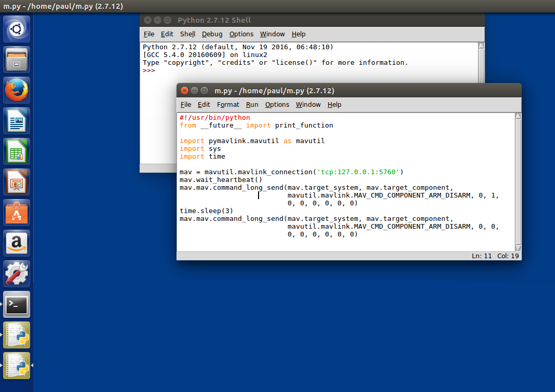Click the '>>>' prompt in the Python Shell

[149, 71]
